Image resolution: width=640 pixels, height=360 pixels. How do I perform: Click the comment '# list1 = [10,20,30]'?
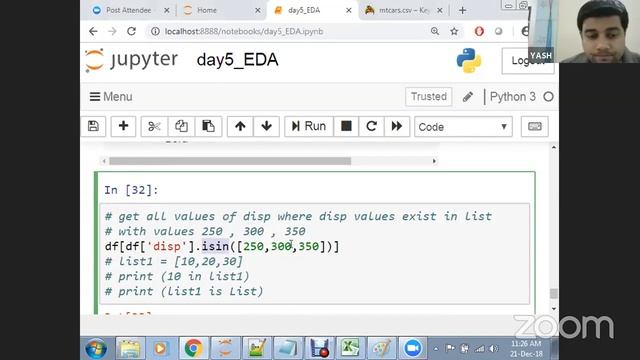pos(173,261)
